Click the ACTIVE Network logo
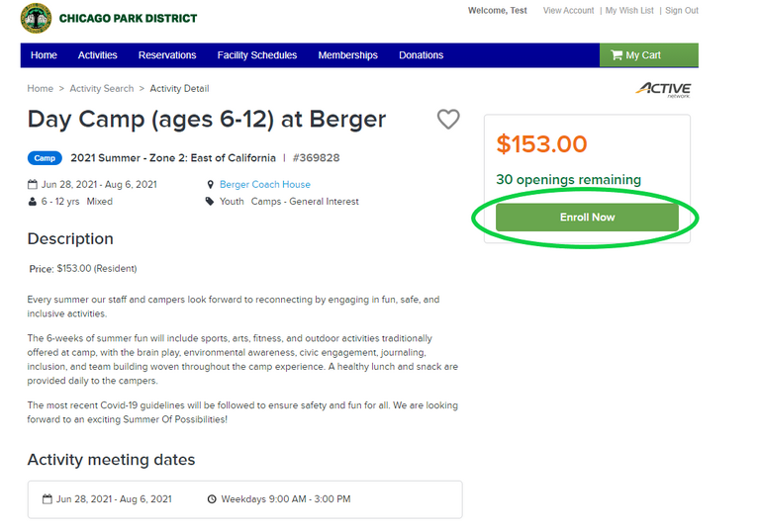This screenshot has width=760, height=532. (x=663, y=90)
